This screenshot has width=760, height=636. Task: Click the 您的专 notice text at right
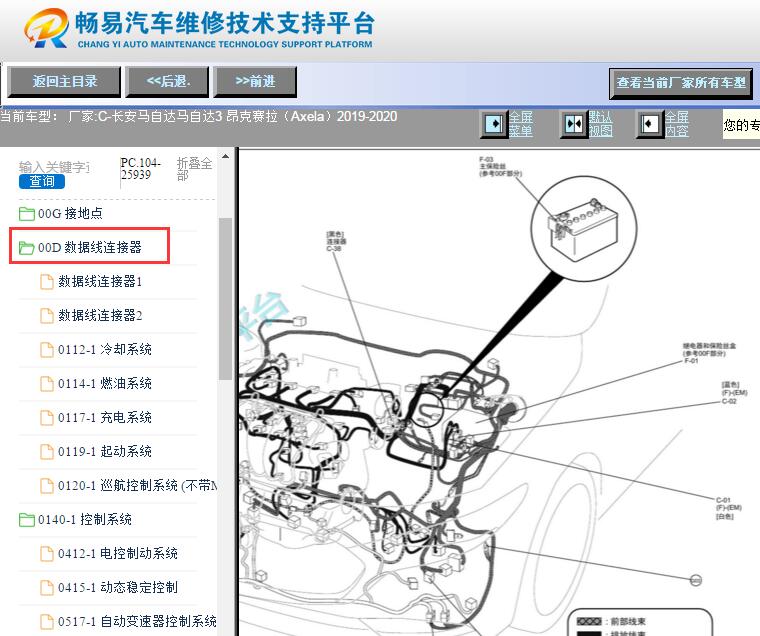742,125
